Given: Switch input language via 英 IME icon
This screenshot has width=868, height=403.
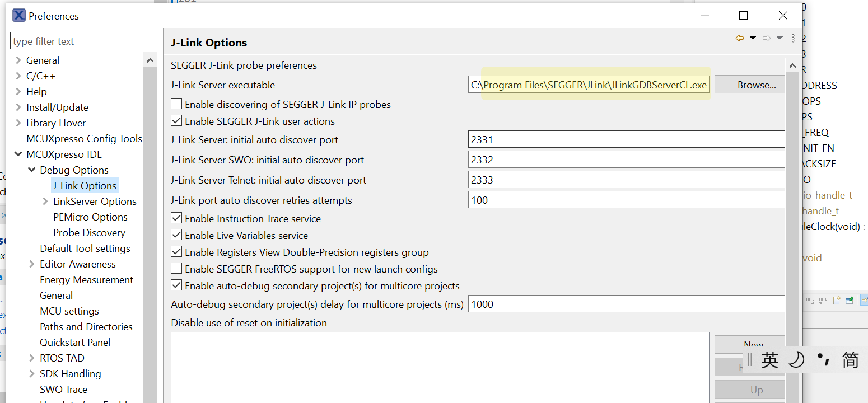Looking at the screenshot, I should click(769, 360).
